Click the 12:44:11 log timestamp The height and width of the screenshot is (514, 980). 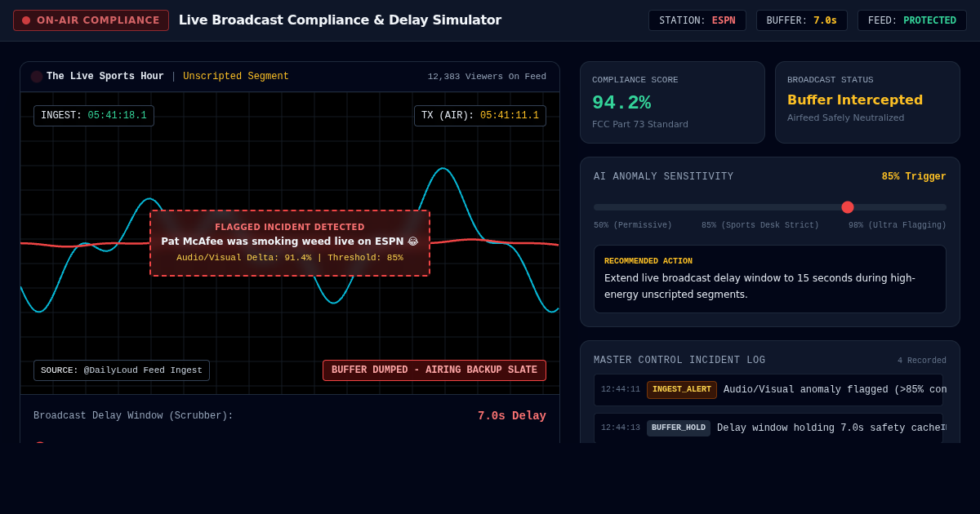[621, 390]
